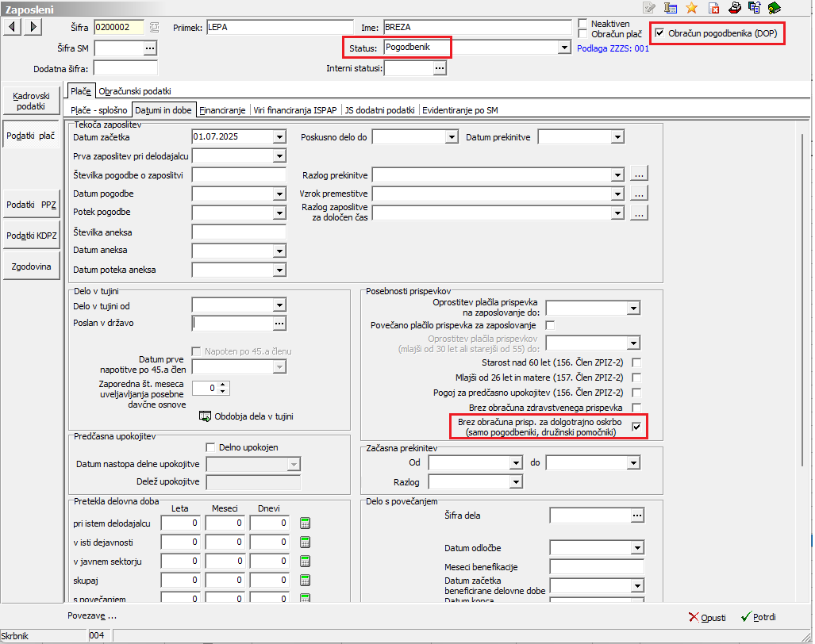Screen dimensions: 815x644
Task: Open Povezave ... link
Action: 92,616
